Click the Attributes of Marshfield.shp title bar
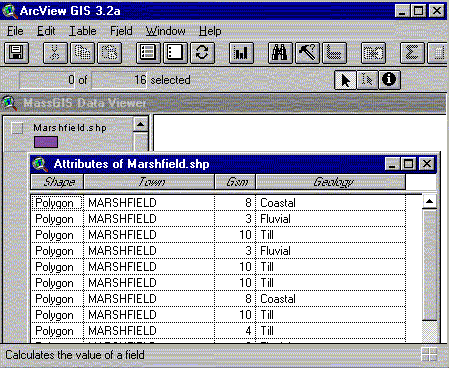 [233, 164]
